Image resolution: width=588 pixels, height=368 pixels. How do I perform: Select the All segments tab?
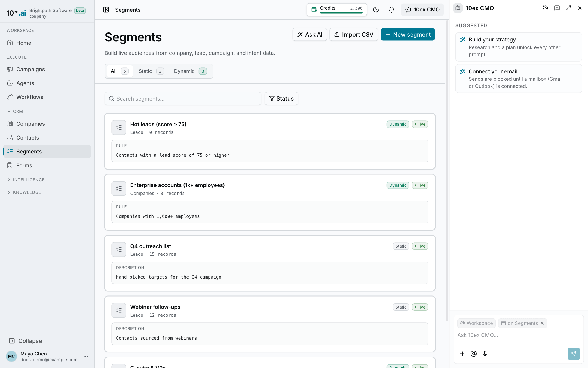pyautogui.click(x=120, y=71)
